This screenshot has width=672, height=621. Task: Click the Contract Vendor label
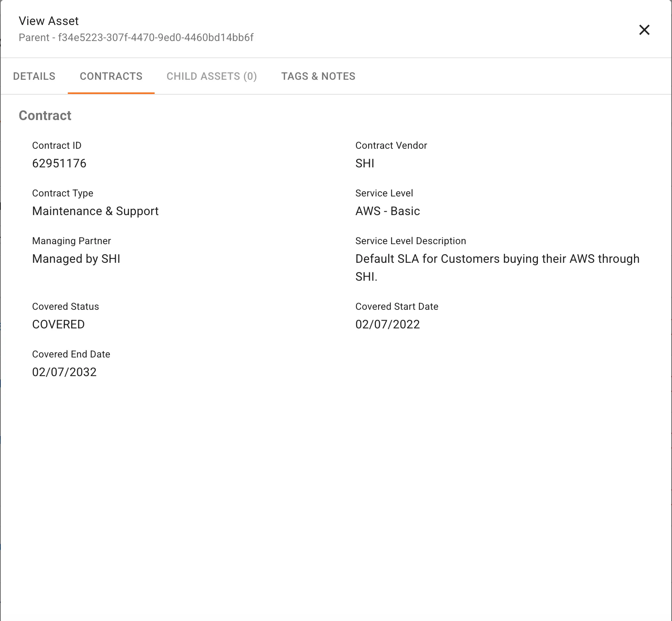(391, 145)
